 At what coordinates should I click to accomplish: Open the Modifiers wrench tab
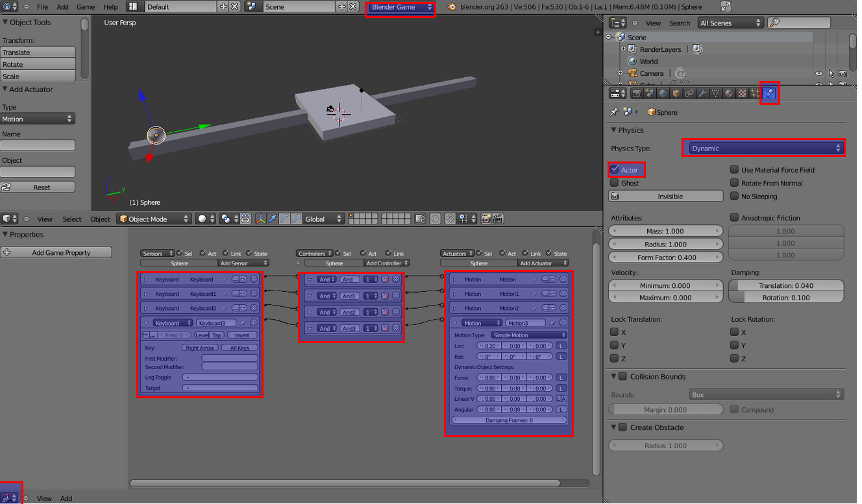tap(702, 93)
